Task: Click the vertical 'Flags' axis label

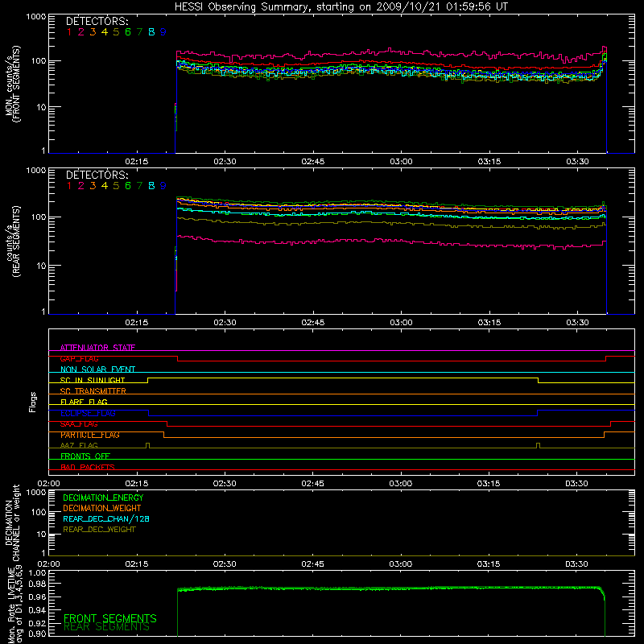Action: (x=33, y=402)
